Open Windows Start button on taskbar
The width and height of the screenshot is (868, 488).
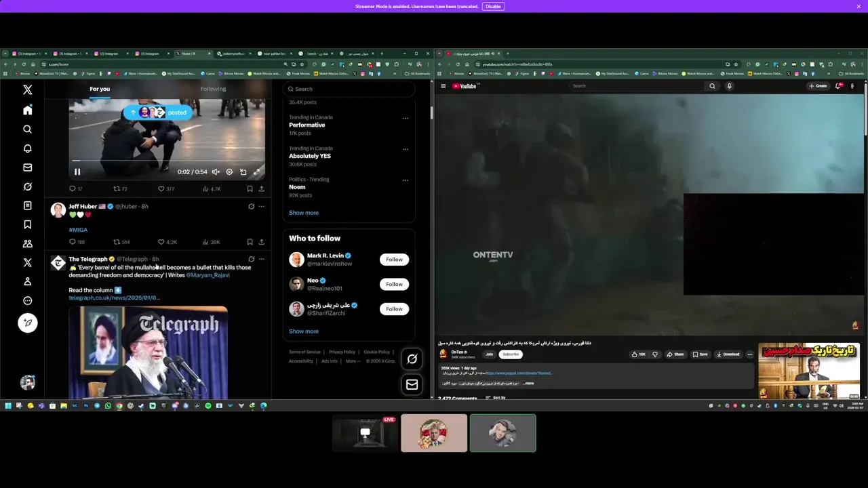[8, 406]
